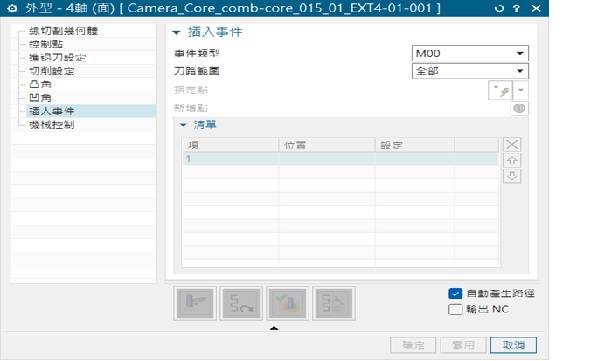
Task: Click the 設定 column header
Action: point(415,145)
